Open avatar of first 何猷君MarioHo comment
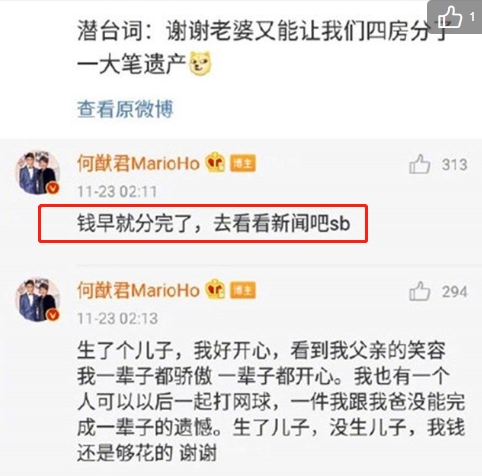482x476 pixels. click(38, 173)
